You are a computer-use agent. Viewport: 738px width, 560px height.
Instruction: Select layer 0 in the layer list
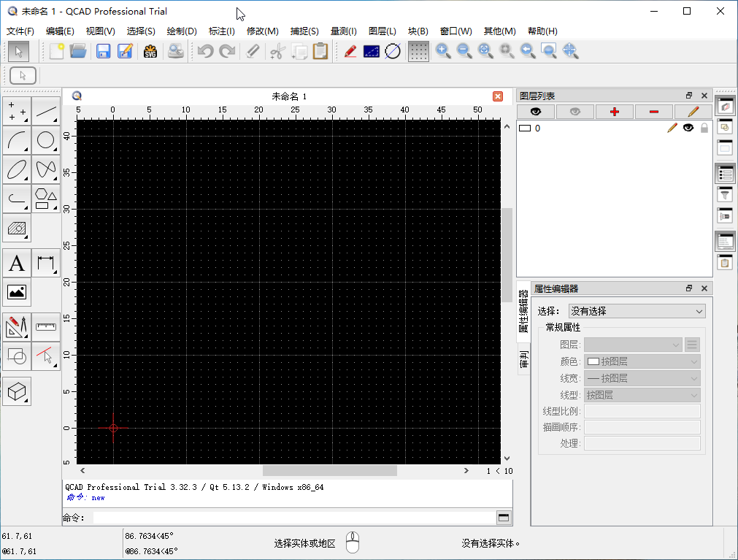click(614, 128)
